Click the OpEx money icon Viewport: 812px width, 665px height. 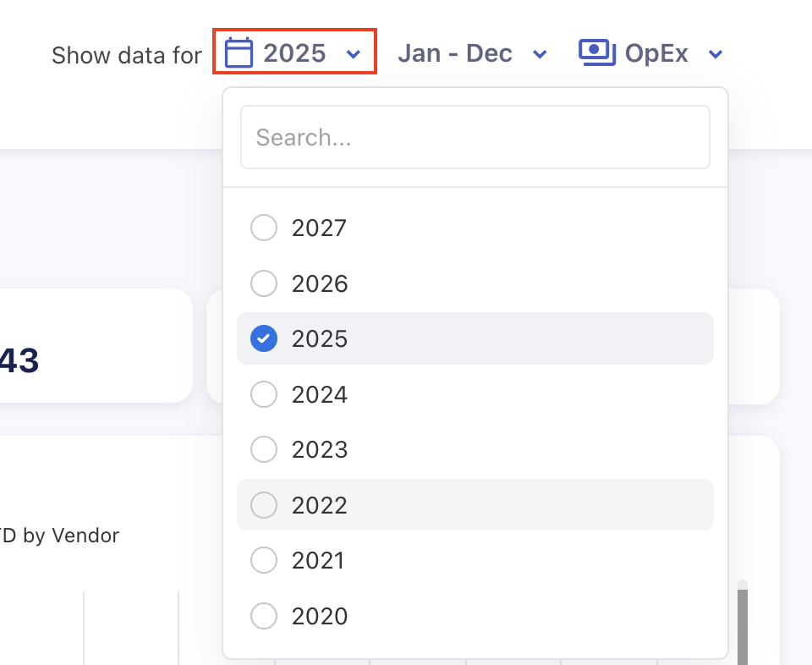click(x=597, y=52)
